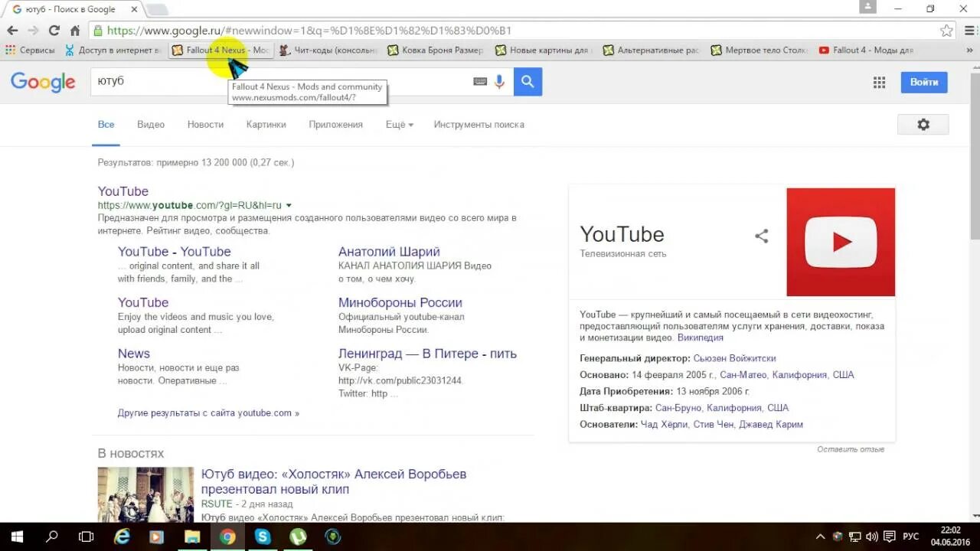980x551 pixels.
Task: Click the address bar URL
Action: [309, 31]
